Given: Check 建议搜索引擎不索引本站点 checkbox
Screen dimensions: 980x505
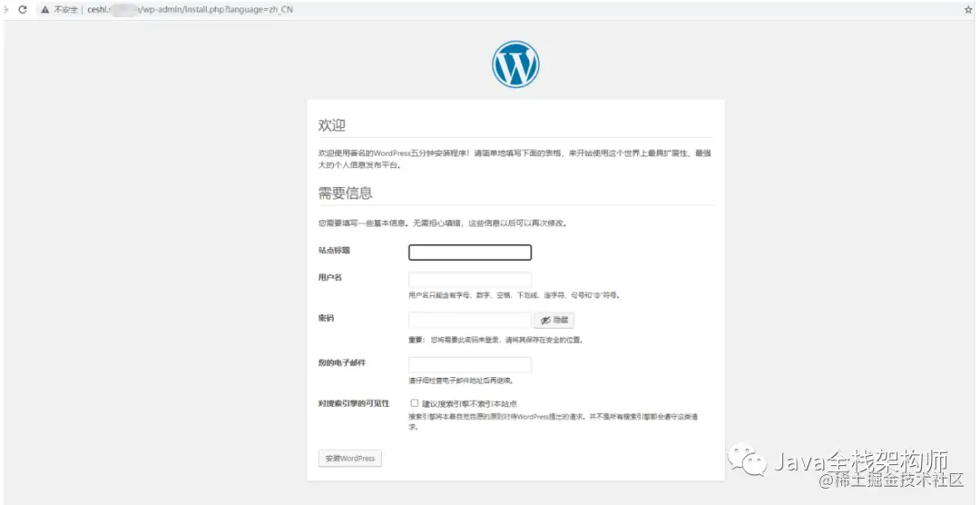Looking at the screenshot, I should coord(415,403).
